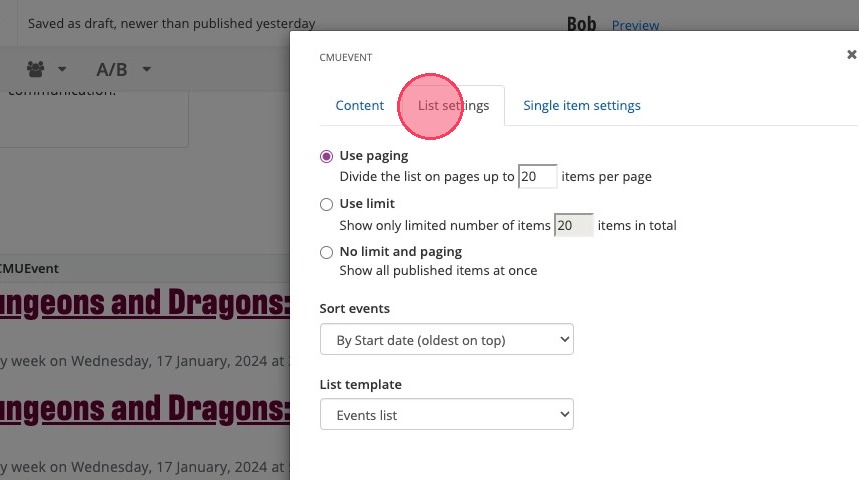Choose No limit and paging
The width and height of the screenshot is (859, 480).
(x=326, y=252)
